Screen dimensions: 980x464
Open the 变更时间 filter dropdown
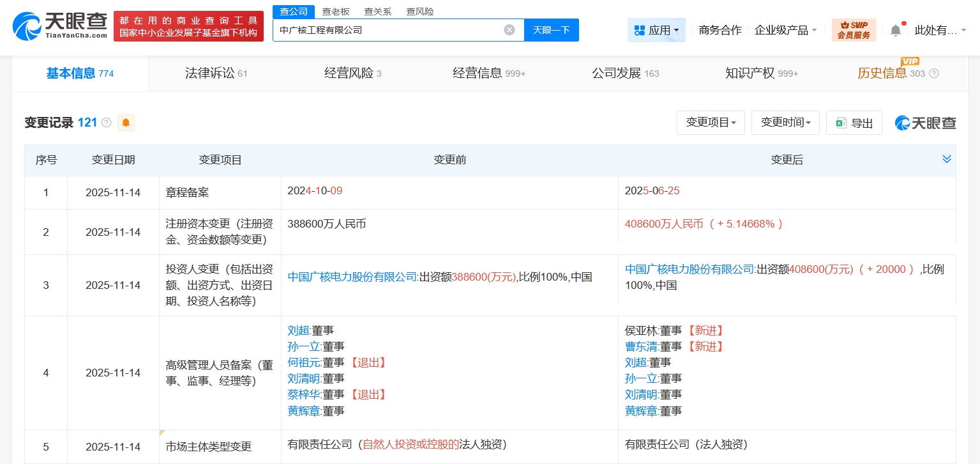(x=785, y=123)
